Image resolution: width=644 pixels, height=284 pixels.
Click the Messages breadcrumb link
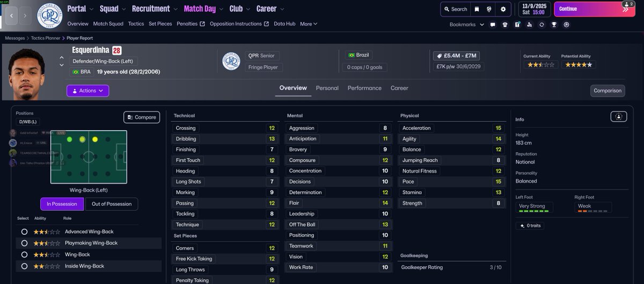[15, 39]
